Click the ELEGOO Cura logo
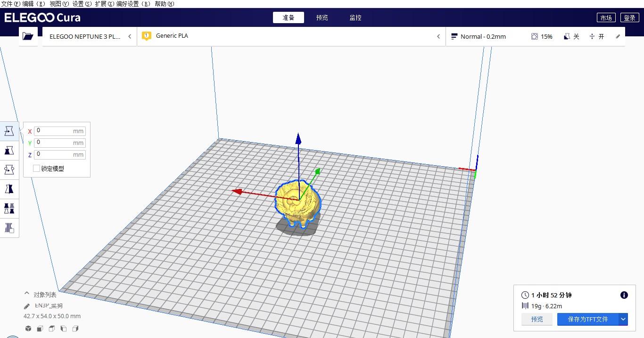 pos(42,18)
